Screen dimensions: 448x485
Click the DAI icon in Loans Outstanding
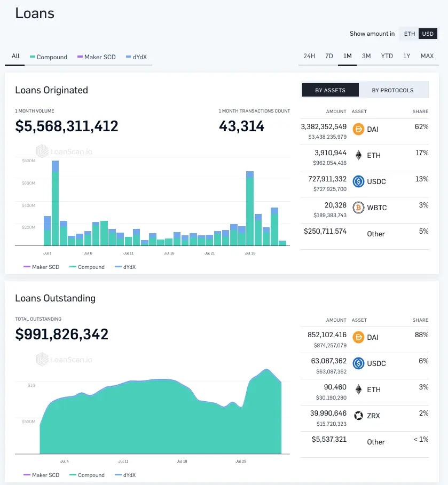click(358, 337)
